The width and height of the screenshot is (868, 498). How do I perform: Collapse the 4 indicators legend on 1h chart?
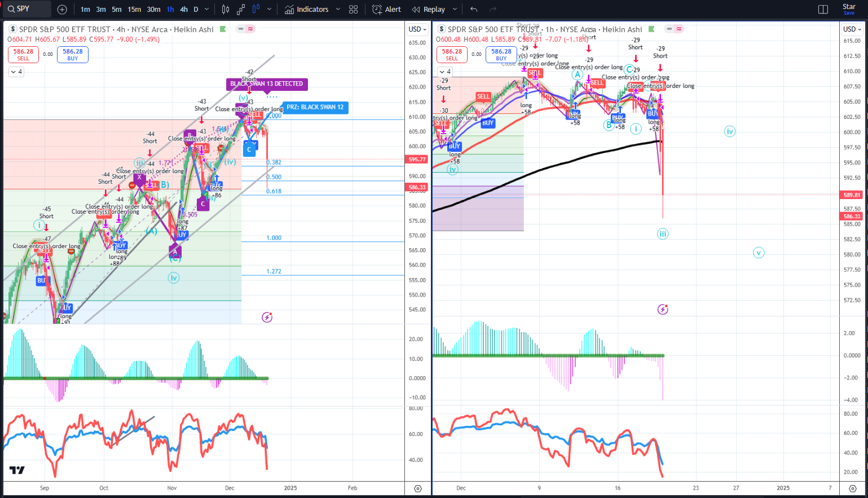pos(444,72)
